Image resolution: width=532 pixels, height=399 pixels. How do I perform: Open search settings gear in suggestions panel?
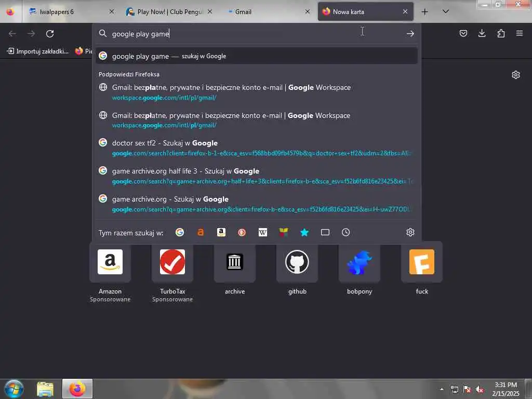410,232
